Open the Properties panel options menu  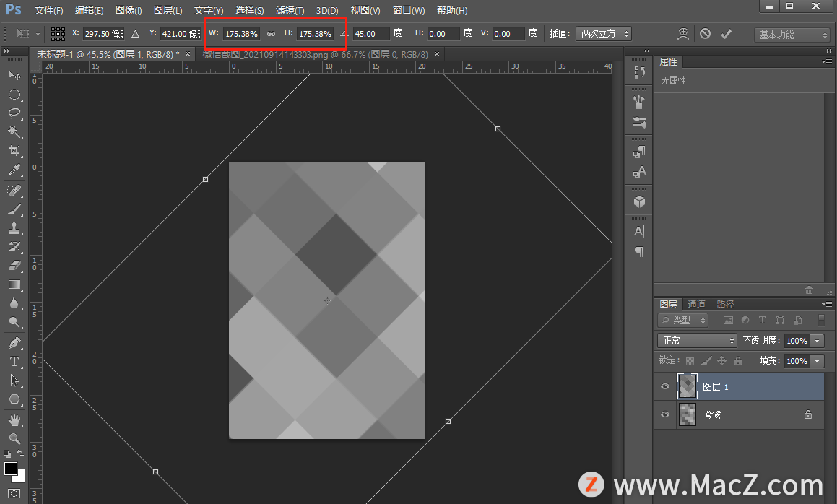827,62
